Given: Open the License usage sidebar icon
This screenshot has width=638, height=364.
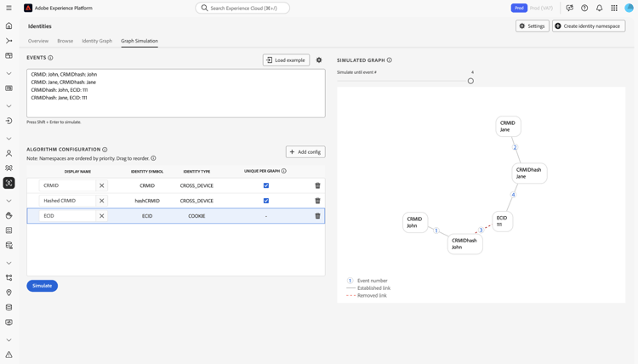Looking at the screenshot, I should [9, 88].
